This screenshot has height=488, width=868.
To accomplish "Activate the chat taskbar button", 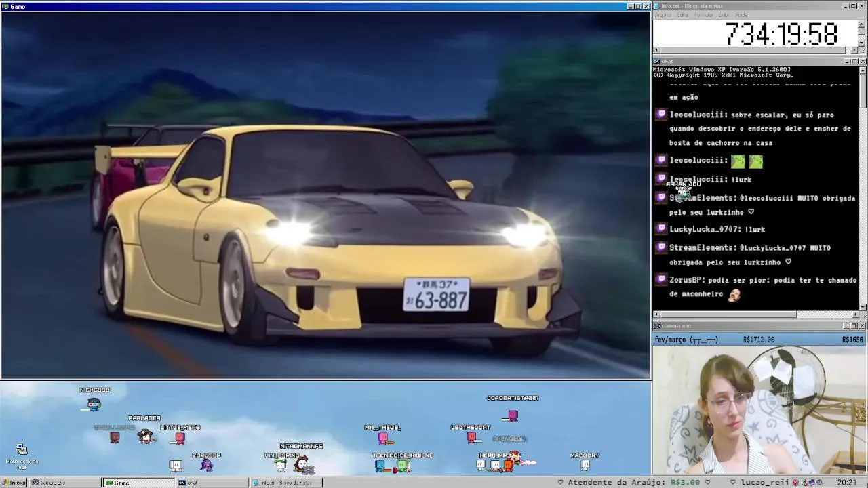I will (212, 483).
